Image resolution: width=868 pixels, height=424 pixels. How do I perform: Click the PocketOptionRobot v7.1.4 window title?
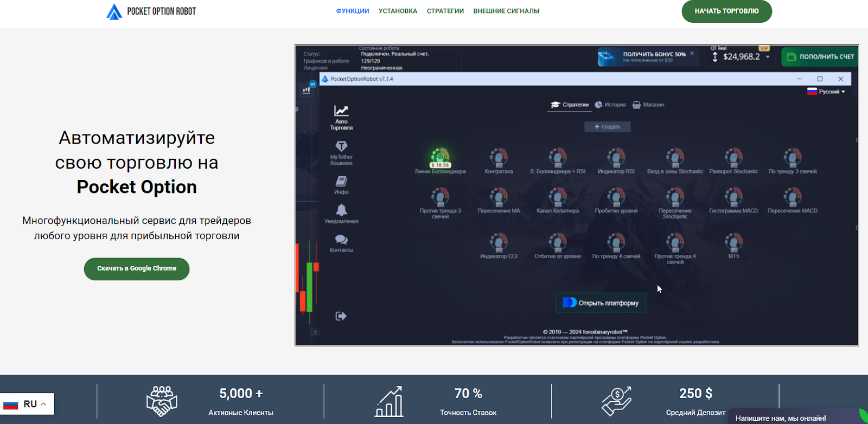point(362,79)
